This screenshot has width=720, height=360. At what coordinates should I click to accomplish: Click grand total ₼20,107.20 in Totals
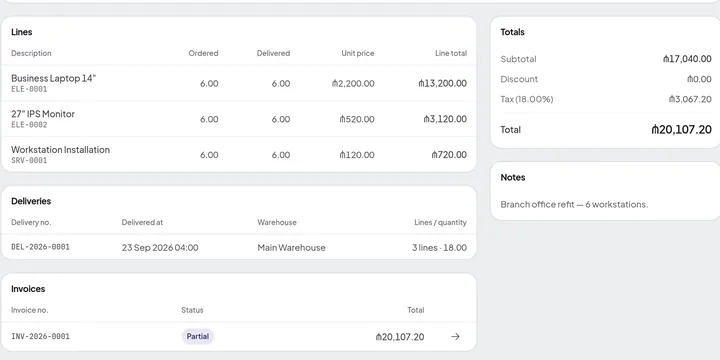(681, 129)
